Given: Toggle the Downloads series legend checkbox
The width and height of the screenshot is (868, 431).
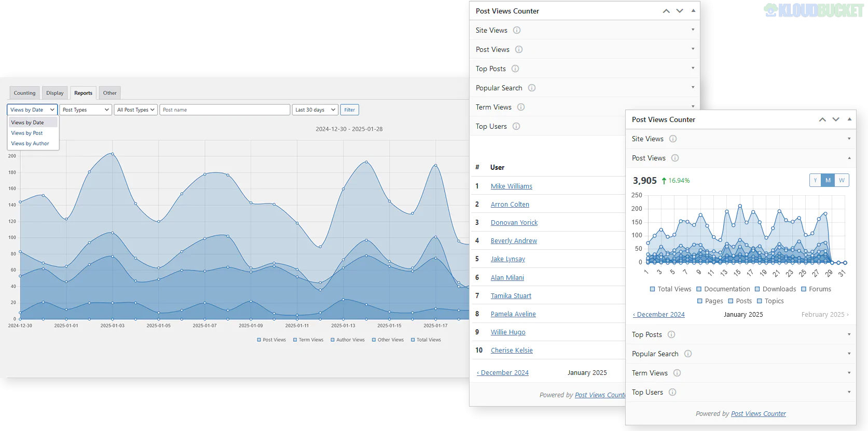Looking at the screenshot, I should [757, 289].
